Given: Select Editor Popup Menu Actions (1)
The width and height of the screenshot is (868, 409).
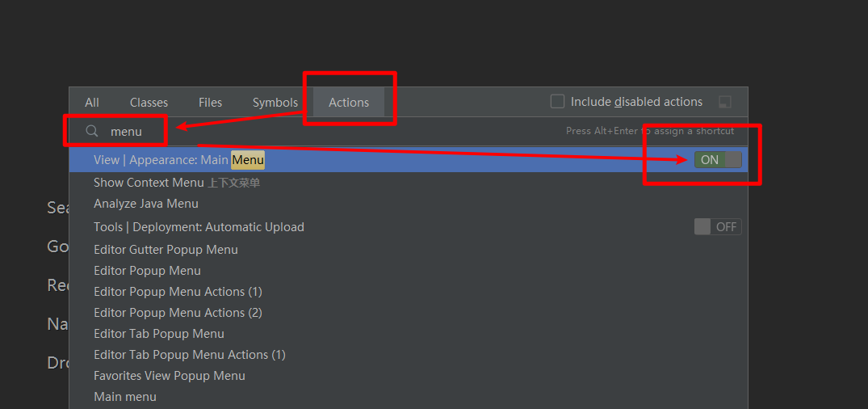Looking at the screenshot, I should tap(178, 292).
